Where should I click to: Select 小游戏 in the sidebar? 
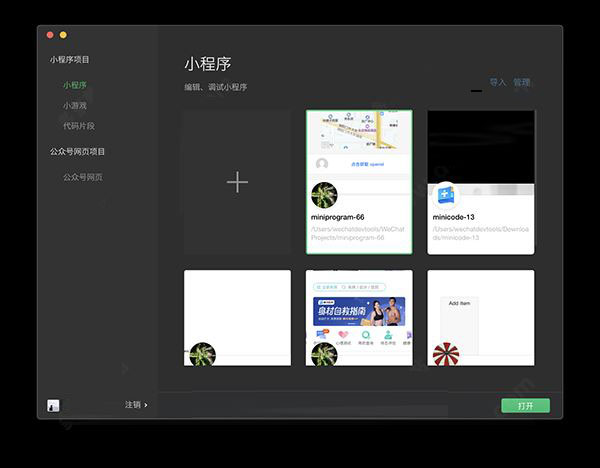tap(75, 105)
